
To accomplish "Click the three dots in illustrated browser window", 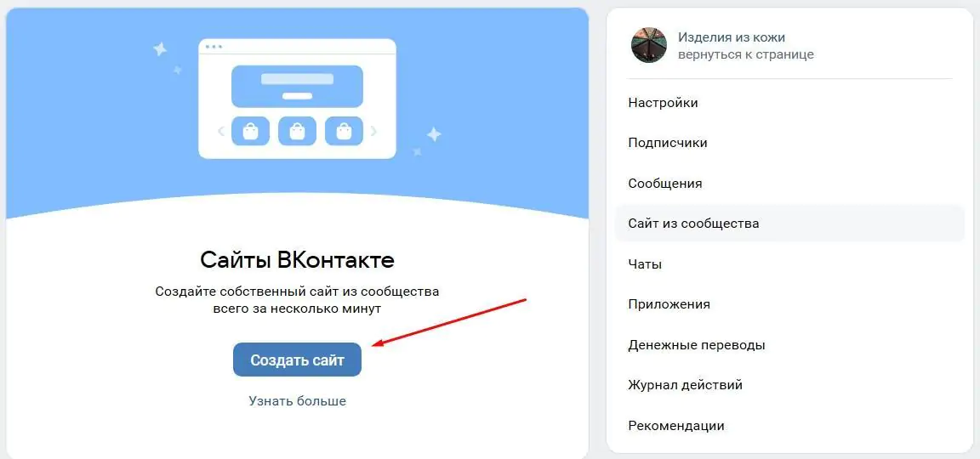I will click(x=214, y=47).
